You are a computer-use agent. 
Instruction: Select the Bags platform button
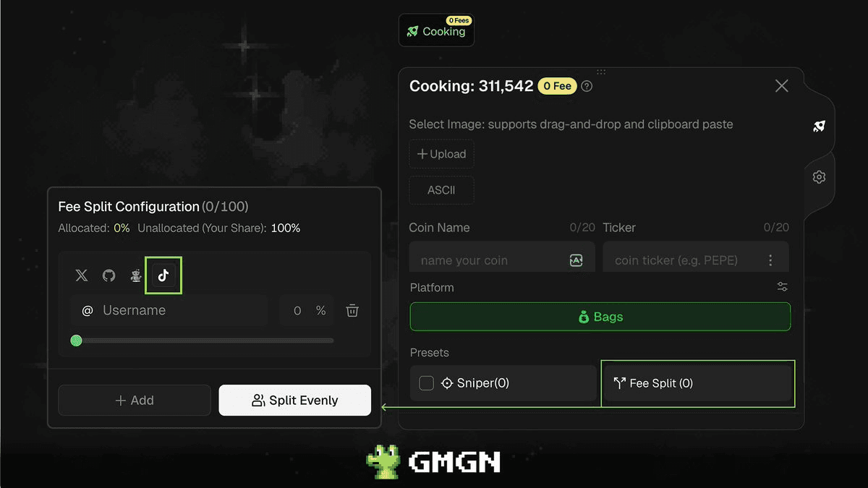600,317
